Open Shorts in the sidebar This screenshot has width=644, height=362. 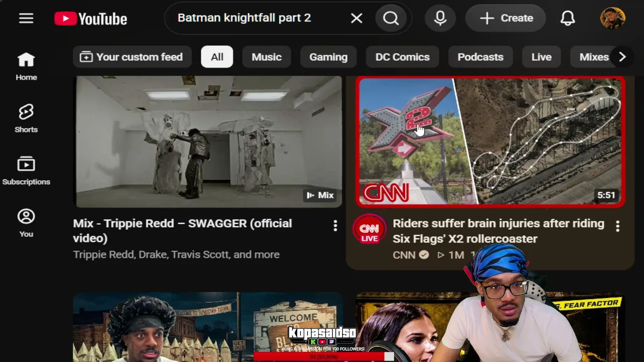[x=26, y=119]
